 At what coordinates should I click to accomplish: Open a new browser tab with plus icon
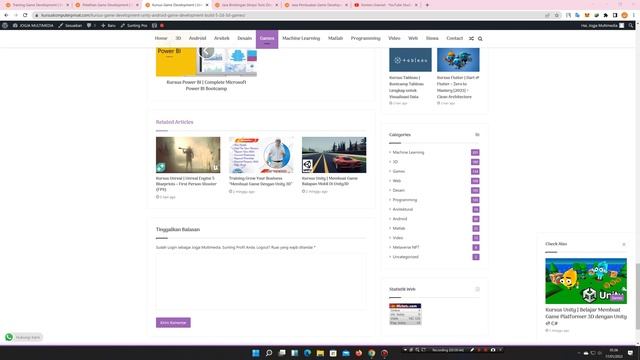427,5
